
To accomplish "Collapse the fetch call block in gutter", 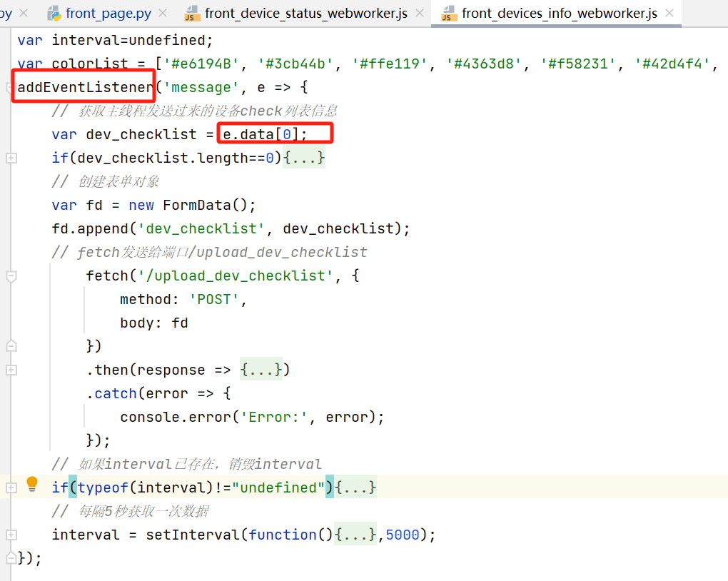I will [11, 276].
